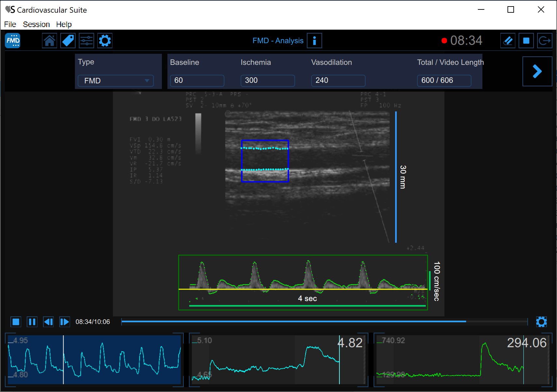Advance with the next arrow chevron
Viewport: 557px width, 392px height.
tap(537, 71)
